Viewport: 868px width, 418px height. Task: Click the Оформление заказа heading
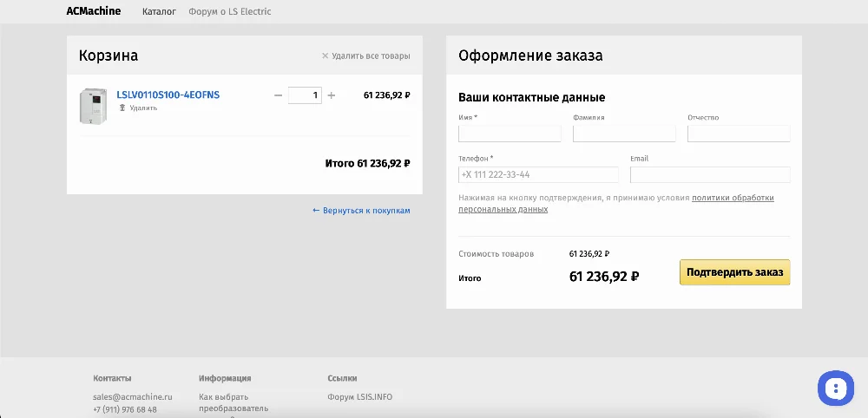[x=530, y=56]
